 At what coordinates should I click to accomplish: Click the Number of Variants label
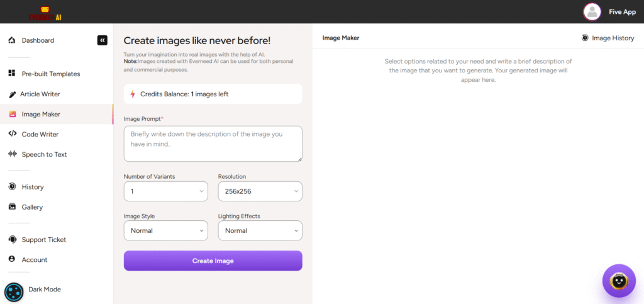click(x=150, y=176)
